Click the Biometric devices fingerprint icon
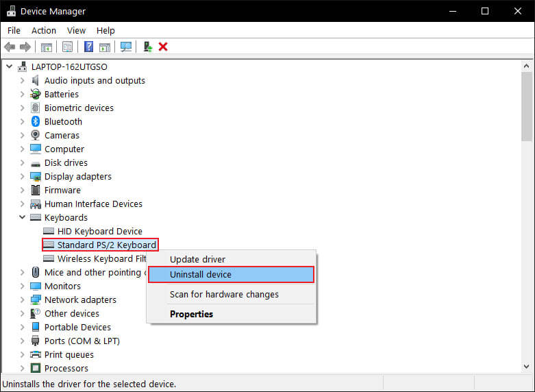 coord(36,108)
